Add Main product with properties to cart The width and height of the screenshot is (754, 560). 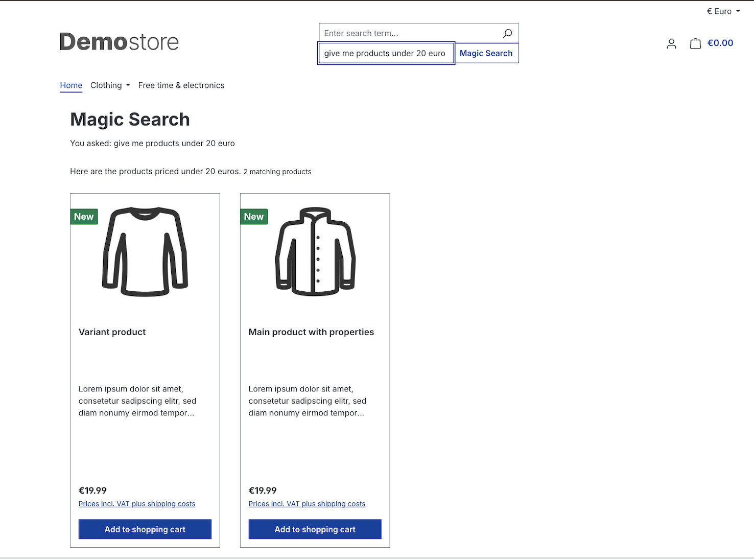click(x=315, y=529)
